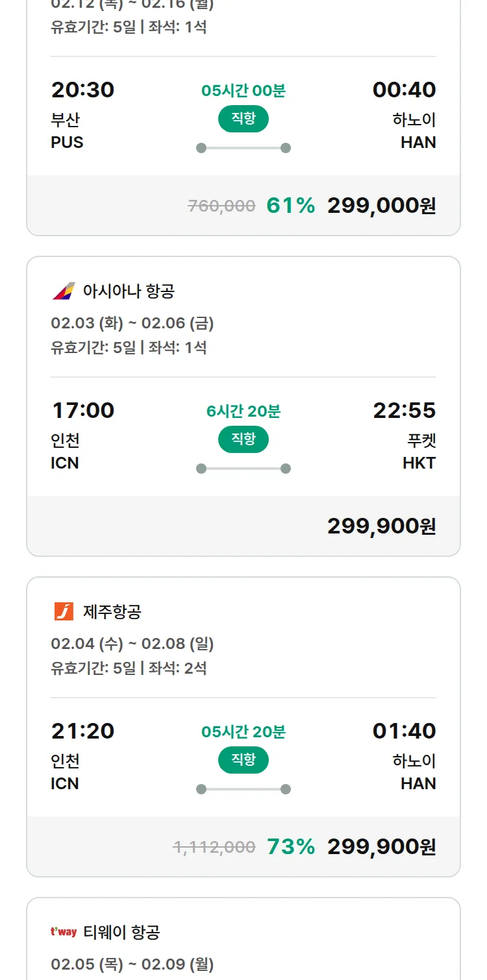The height and width of the screenshot is (980, 487).
Task: Click 직항 badge on Busan–Hanoi flight
Action: (x=243, y=119)
